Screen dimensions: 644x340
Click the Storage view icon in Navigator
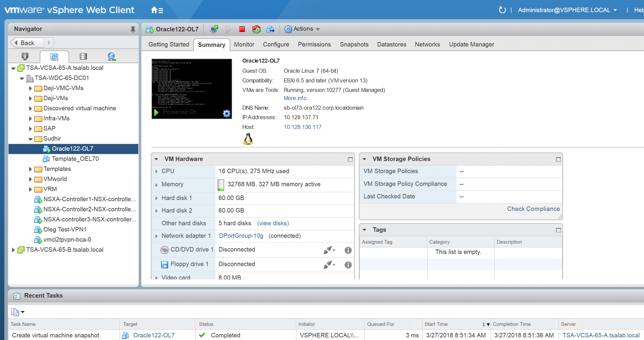click(83, 56)
